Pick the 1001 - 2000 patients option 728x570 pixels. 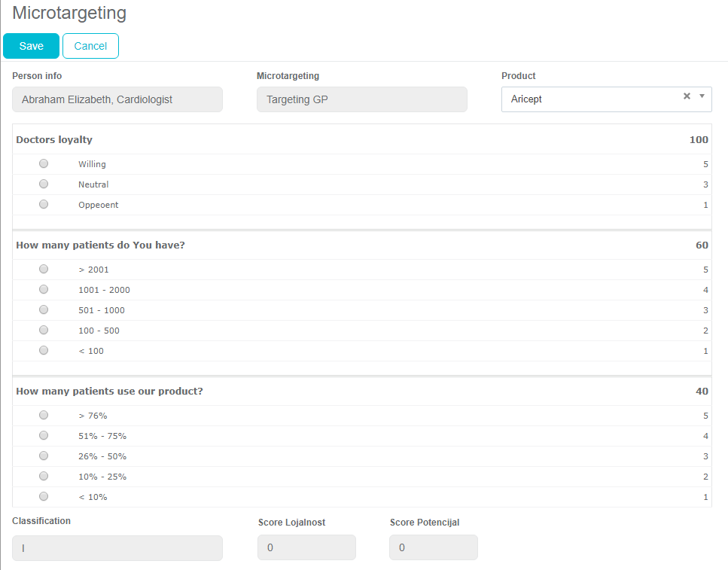(44, 289)
